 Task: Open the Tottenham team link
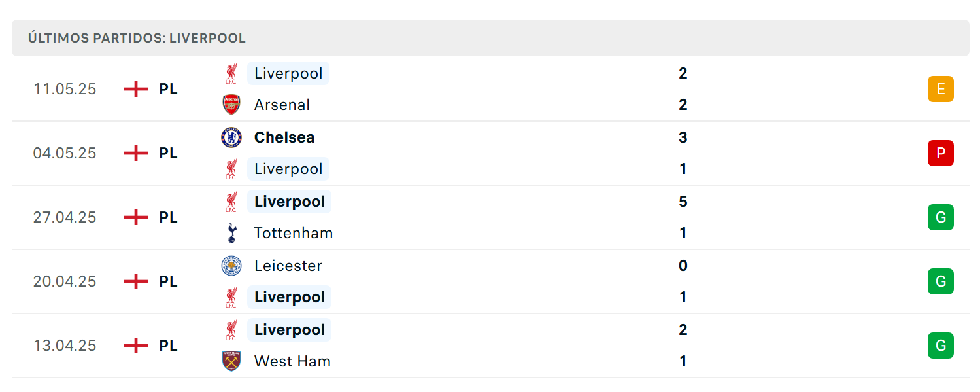pos(294,233)
